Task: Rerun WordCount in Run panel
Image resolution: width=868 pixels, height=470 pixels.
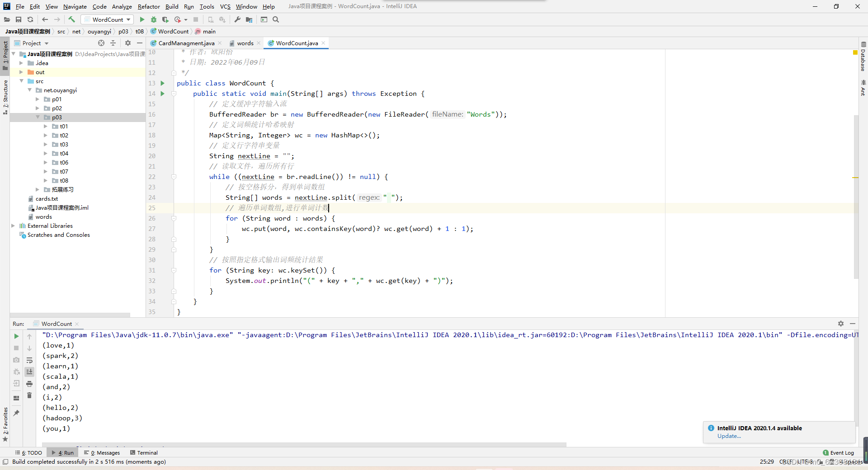Action: pos(16,336)
